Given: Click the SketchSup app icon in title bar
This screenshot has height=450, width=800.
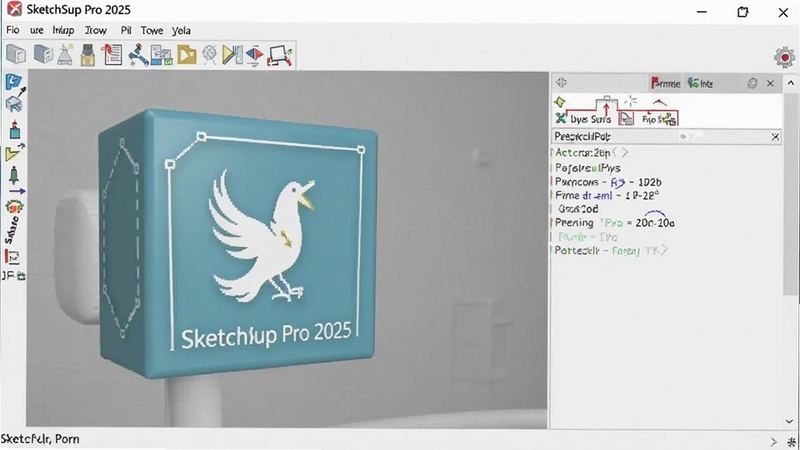Looking at the screenshot, I should pyautogui.click(x=14, y=9).
